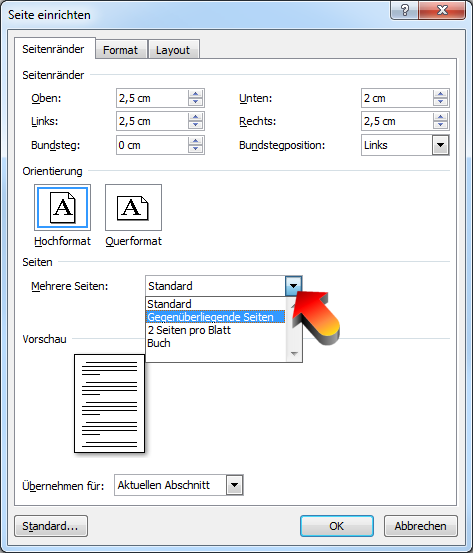Open the Übernehmen für dropdown
This screenshot has height=553, width=473.
pos(235,485)
